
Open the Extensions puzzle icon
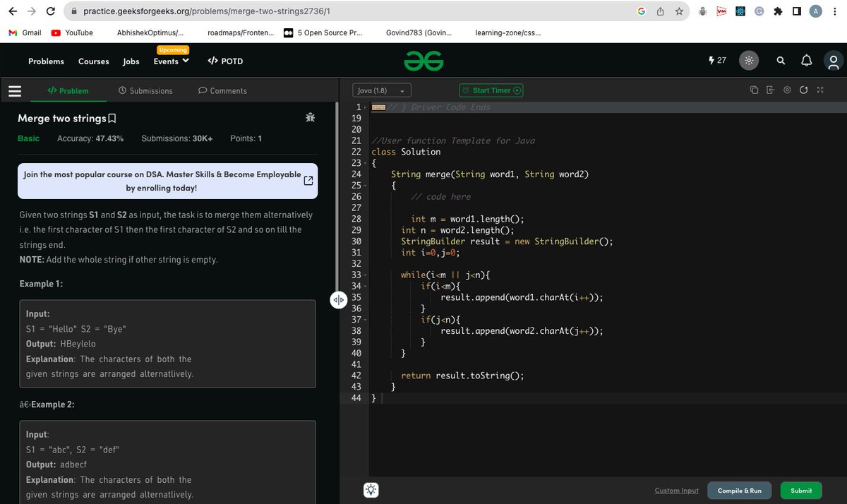778,11
